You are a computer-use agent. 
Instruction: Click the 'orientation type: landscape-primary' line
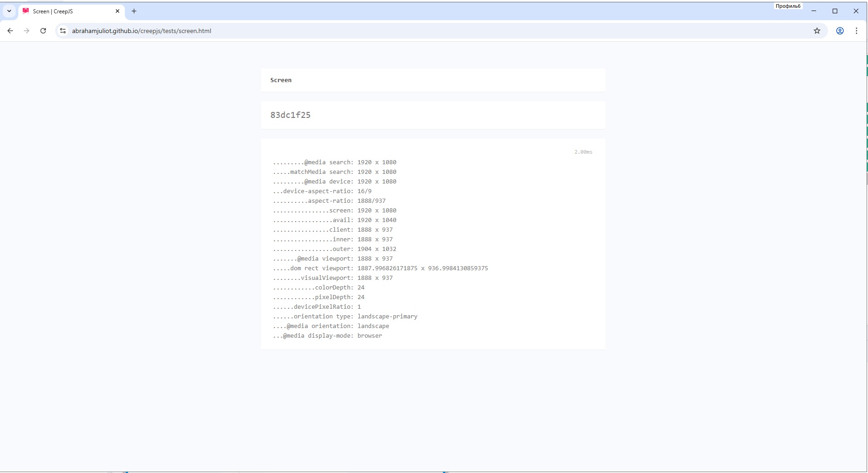point(345,317)
